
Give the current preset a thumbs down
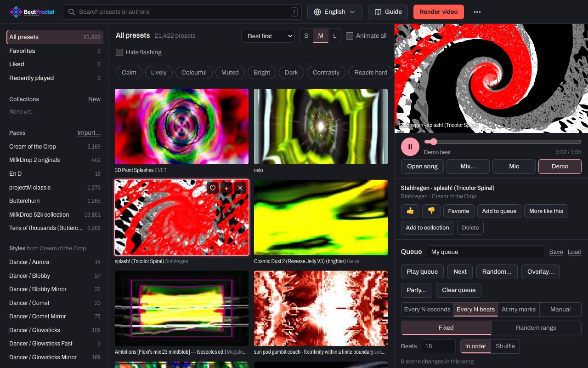coord(431,211)
